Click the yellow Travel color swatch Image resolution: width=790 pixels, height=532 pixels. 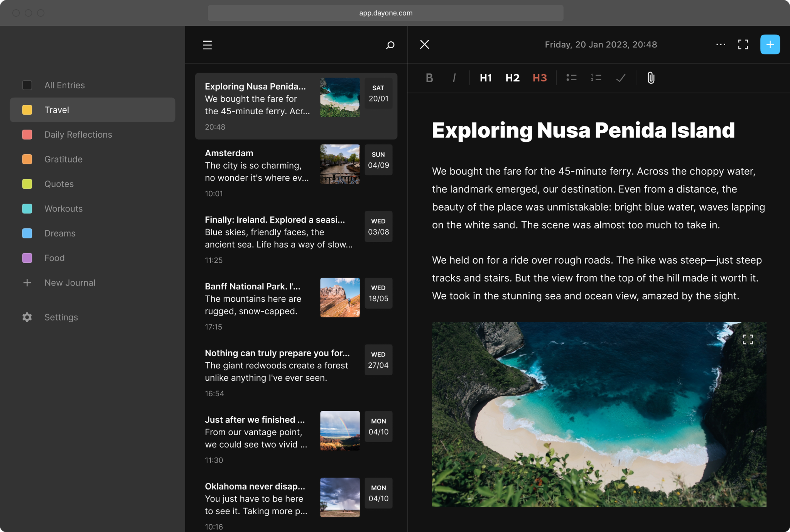pos(27,110)
